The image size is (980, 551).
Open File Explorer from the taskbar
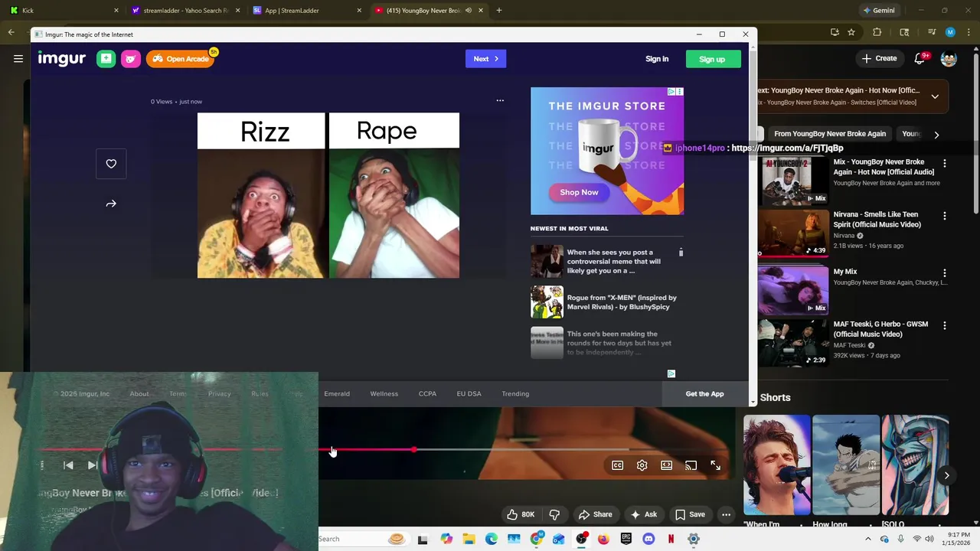pyautogui.click(x=469, y=539)
